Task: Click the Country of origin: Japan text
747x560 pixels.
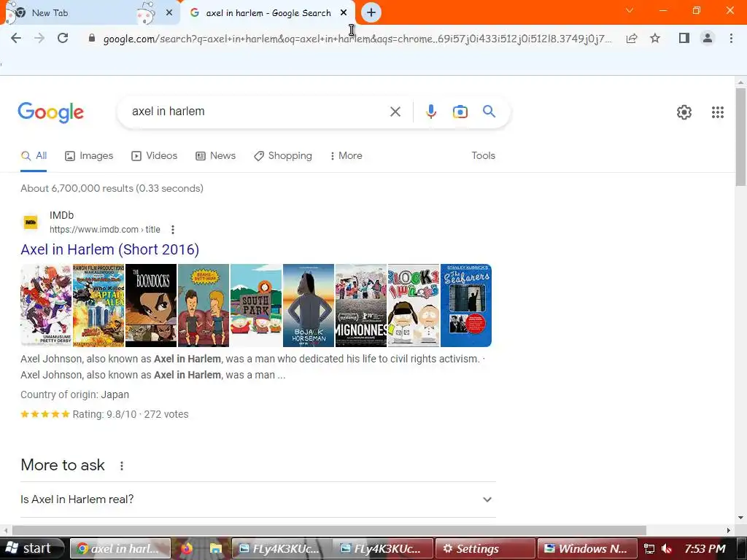Action: (x=75, y=394)
